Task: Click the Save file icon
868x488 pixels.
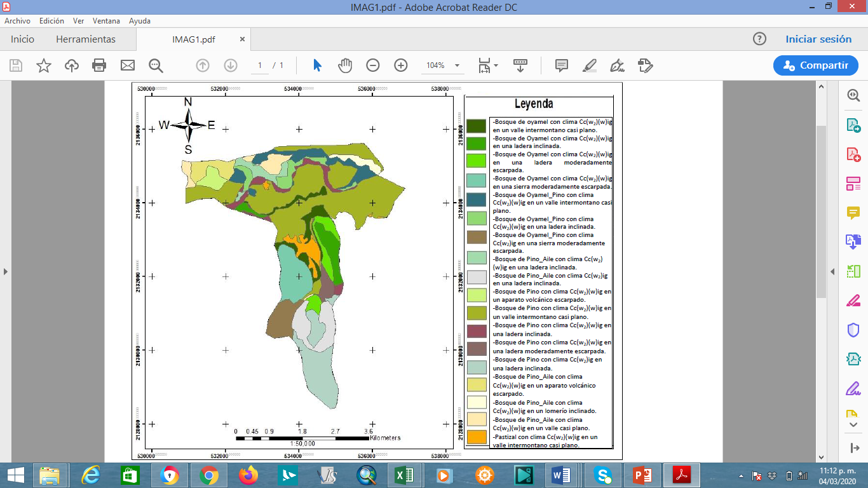Action: pyautogui.click(x=16, y=65)
